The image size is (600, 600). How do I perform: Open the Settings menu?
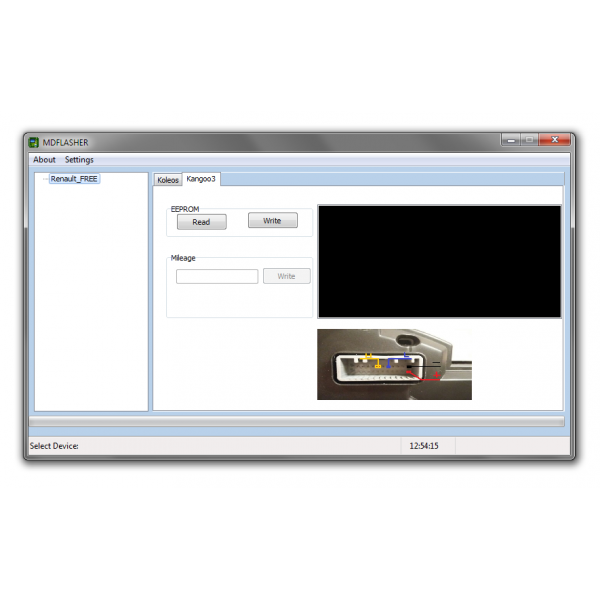coord(79,160)
